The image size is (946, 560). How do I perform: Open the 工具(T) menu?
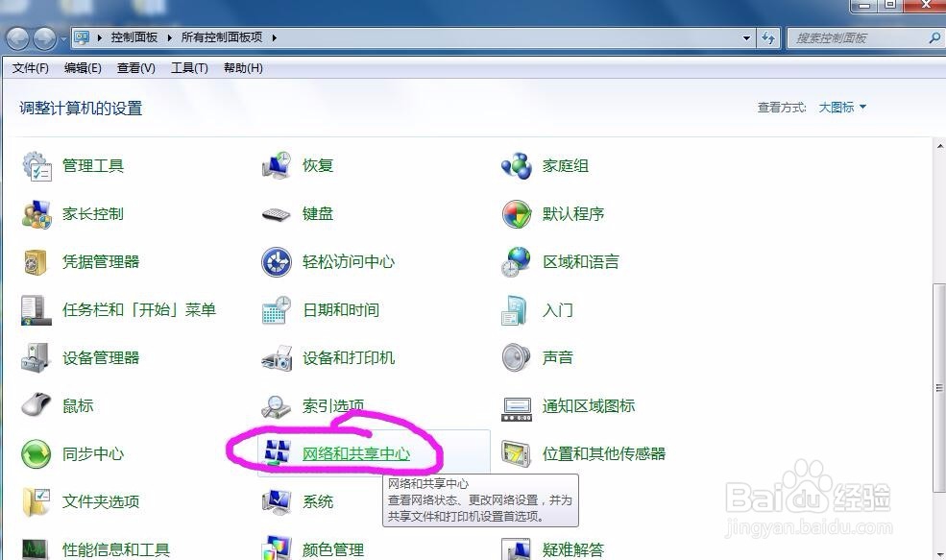point(188,67)
